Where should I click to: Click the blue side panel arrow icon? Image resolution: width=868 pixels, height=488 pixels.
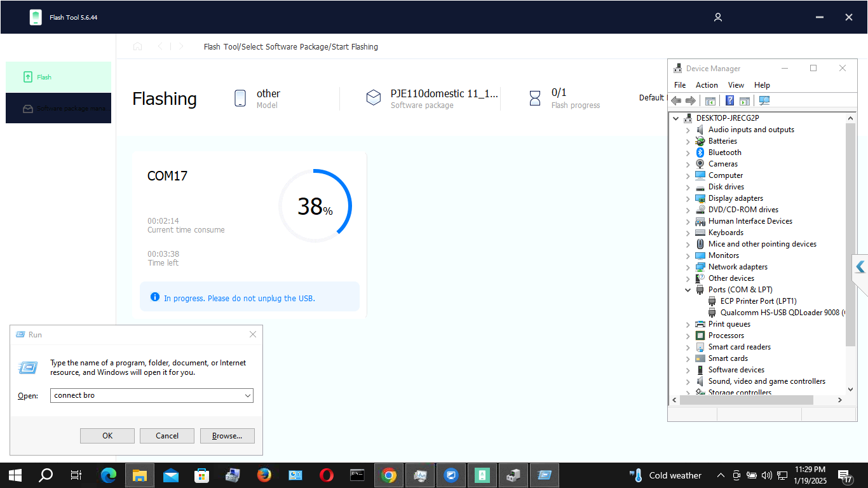pyautogui.click(x=860, y=267)
